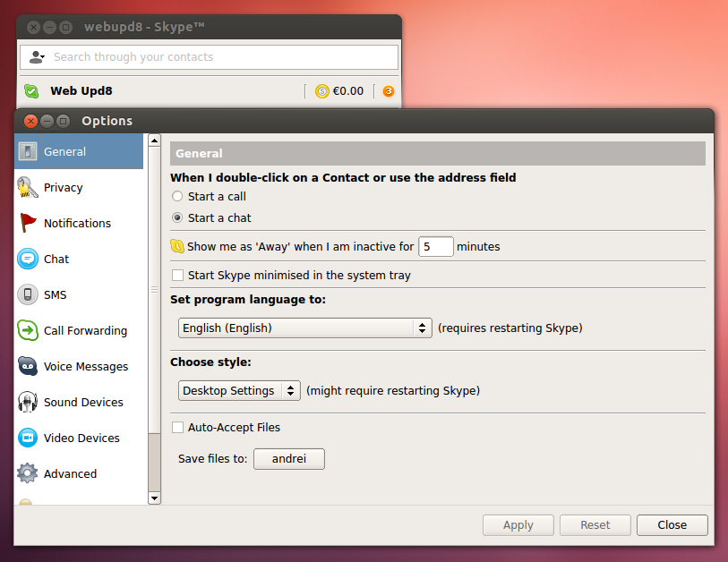Open the Desktop Settings style dropdown

point(239,391)
